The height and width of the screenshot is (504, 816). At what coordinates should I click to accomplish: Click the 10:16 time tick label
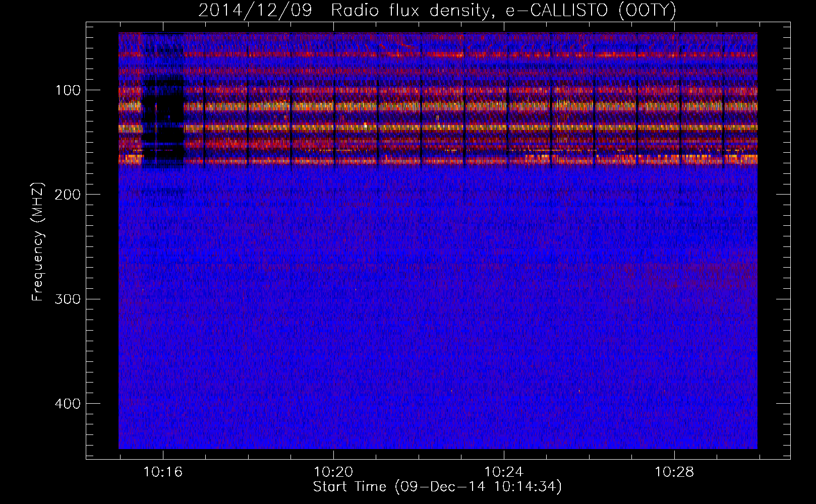tap(163, 472)
